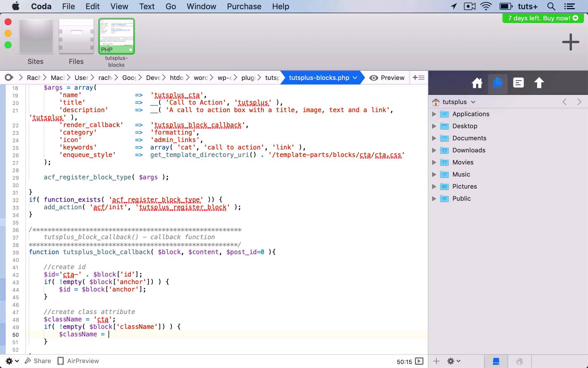Viewport: 588px width, 368px height.
Task: Open the Files browser view
Action: coord(76,37)
